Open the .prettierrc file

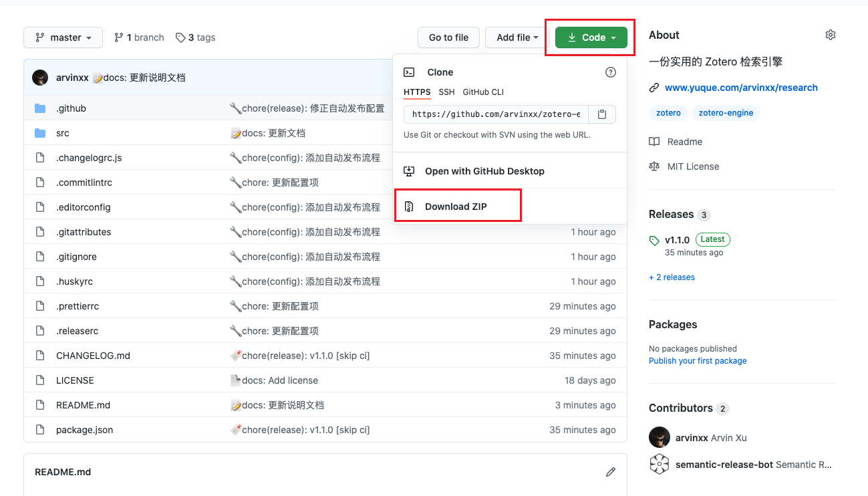click(x=78, y=306)
